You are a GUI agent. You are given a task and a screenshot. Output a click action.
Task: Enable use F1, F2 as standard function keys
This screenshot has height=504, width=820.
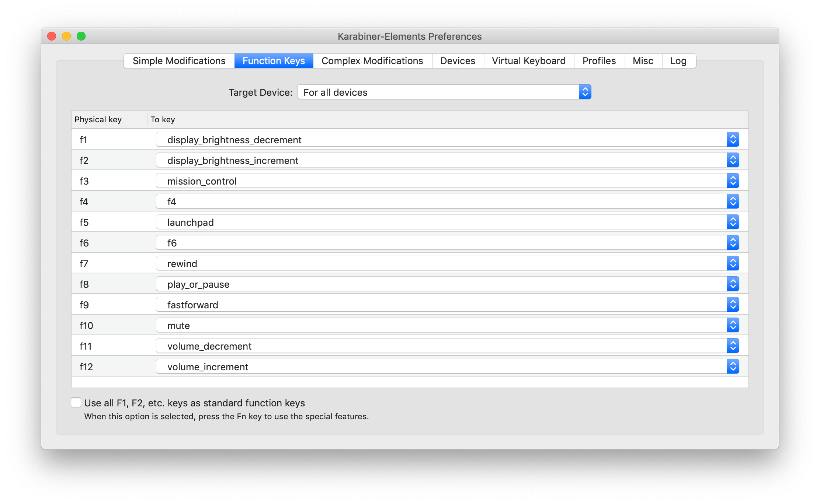pyautogui.click(x=76, y=403)
